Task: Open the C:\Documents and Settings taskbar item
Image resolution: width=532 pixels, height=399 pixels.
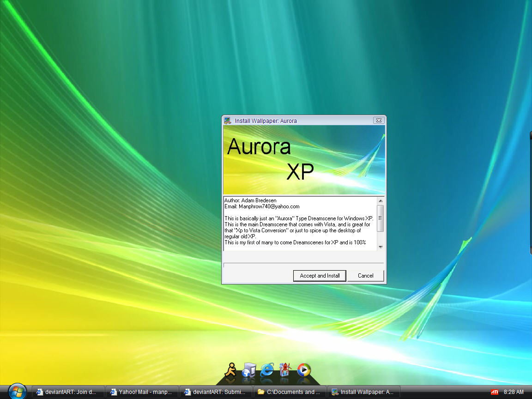Action: tap(289, 392)
